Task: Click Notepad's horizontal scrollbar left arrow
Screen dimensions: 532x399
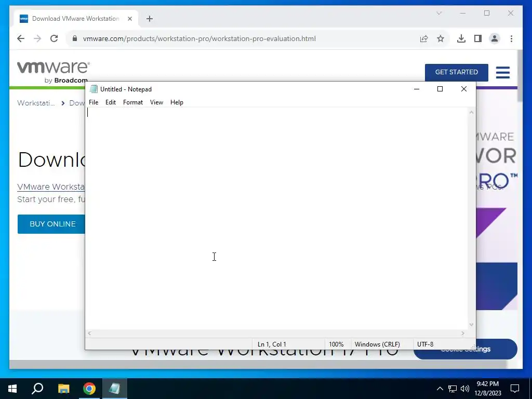Action: (89, 334)
